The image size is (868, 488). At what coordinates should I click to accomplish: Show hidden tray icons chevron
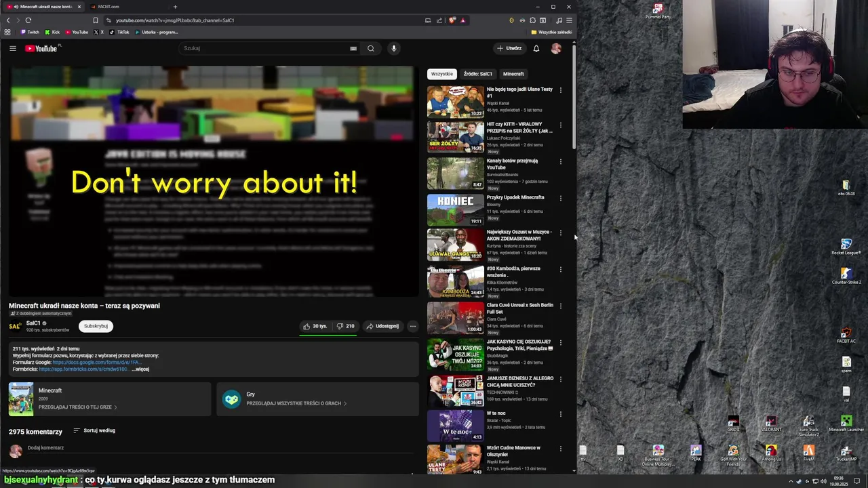pos(791,481)
